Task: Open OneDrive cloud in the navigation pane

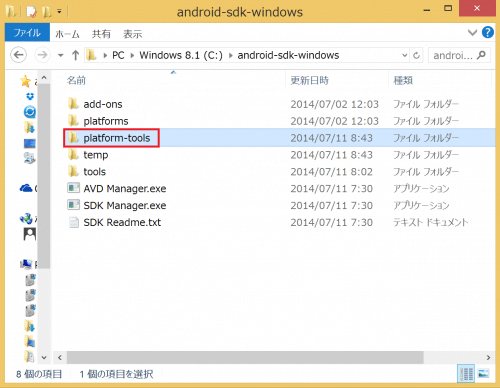Action: point(26,188)
